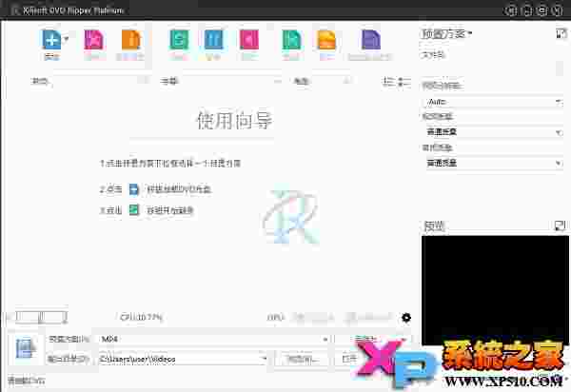Screen dimensions: 571x392
Task: Open the video quality dropdown below Auto
Action: click(x=493, y=132)
